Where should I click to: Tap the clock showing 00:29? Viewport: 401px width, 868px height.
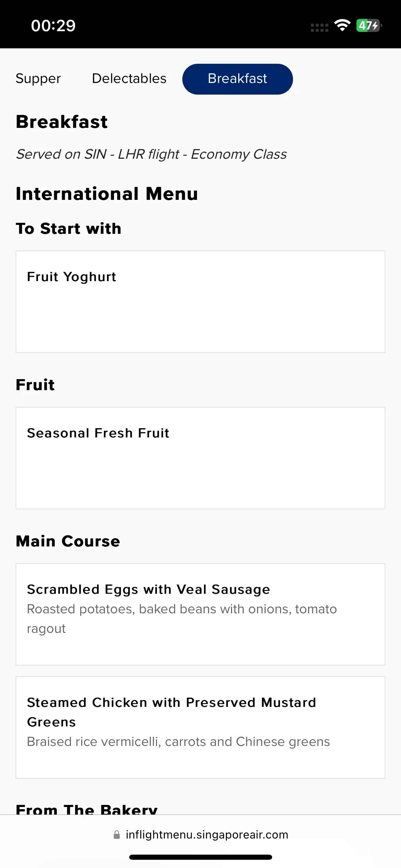[x=53, y=26]
